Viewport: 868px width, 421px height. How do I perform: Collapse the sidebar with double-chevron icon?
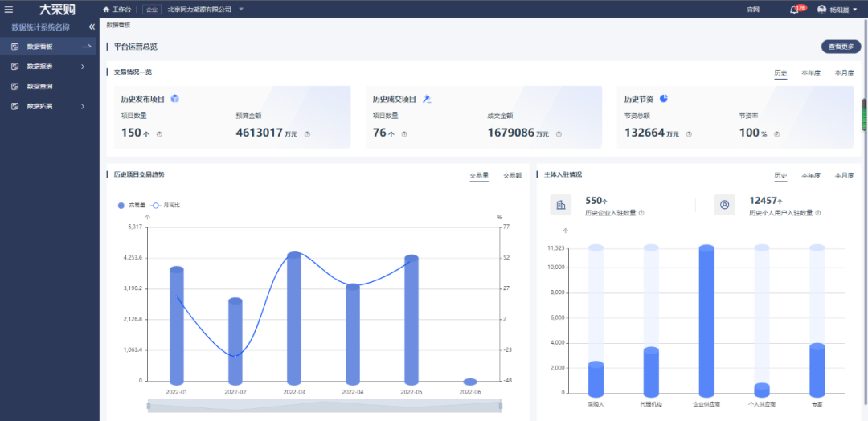pyautogui.click(x=92, y=27)
